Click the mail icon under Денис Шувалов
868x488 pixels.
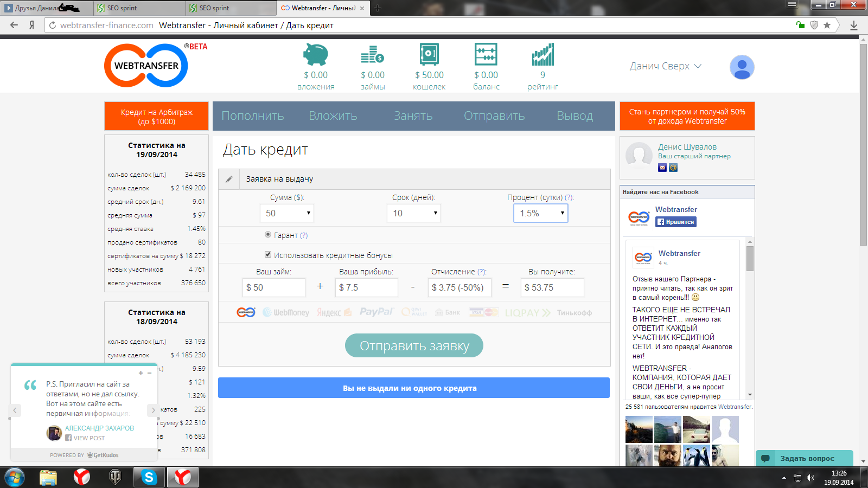click(662, 168)
